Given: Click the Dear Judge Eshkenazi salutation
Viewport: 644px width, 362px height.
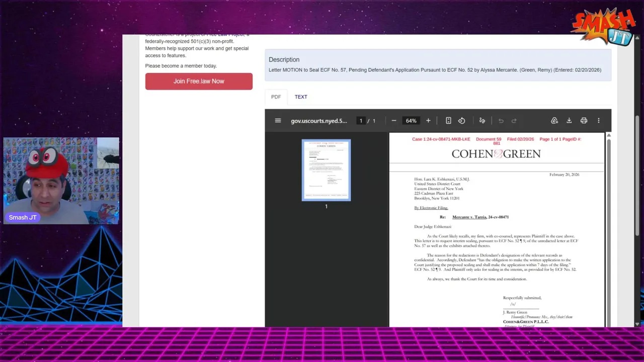Looking at the screenshot, I should click(x=433, y=227).
